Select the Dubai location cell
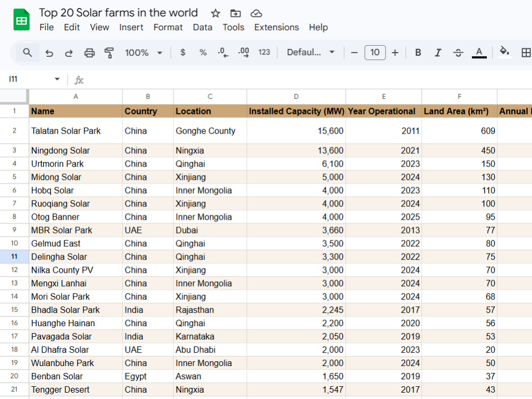The image size is (532, 399). pos(210,230)
